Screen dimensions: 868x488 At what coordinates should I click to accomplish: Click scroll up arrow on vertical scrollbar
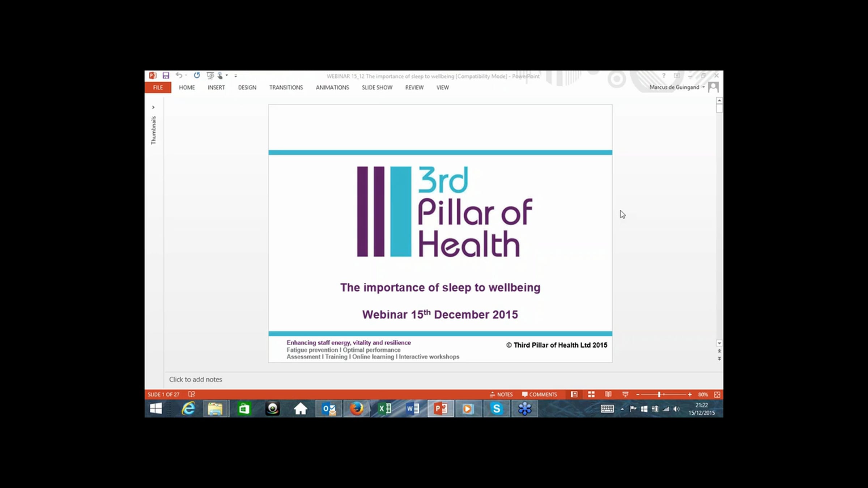tap(719, 100)
